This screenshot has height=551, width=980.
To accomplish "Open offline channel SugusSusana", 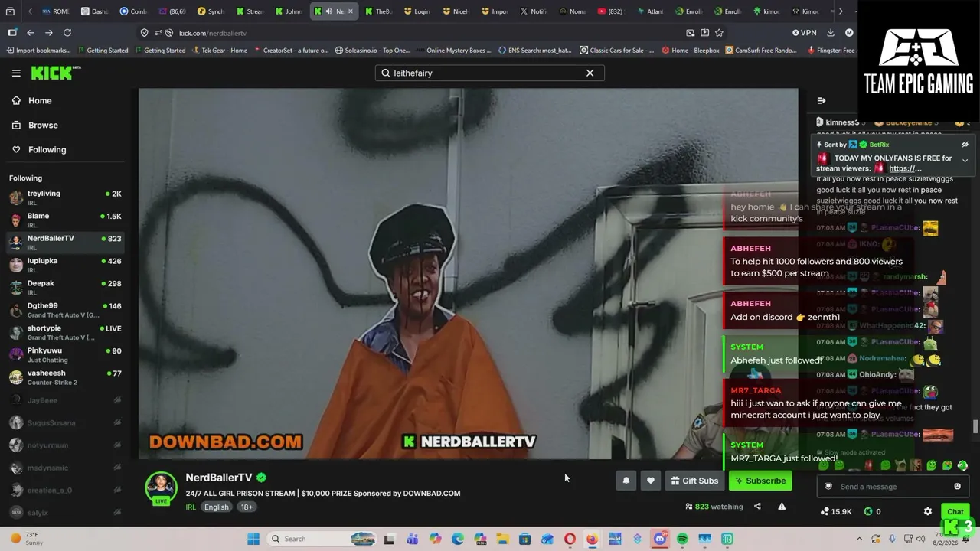I will [66, 422].
